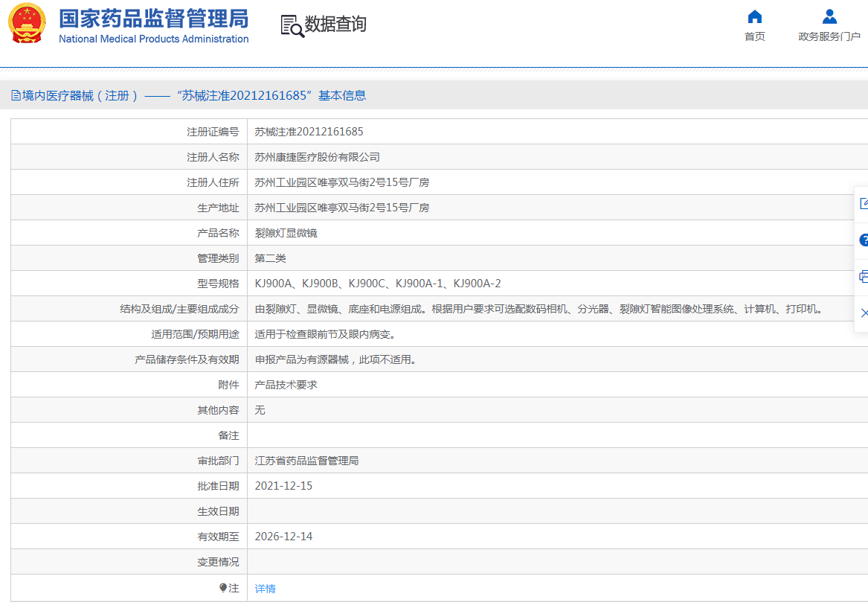This screenshot has height=608, width=868.
Task: Click the 苏州康捷医疗股份有限公司 company name
Action: (318, 156)
